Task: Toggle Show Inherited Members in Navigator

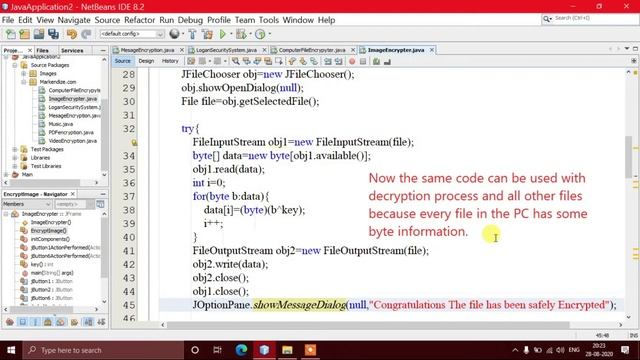Action: coord(10,322)
